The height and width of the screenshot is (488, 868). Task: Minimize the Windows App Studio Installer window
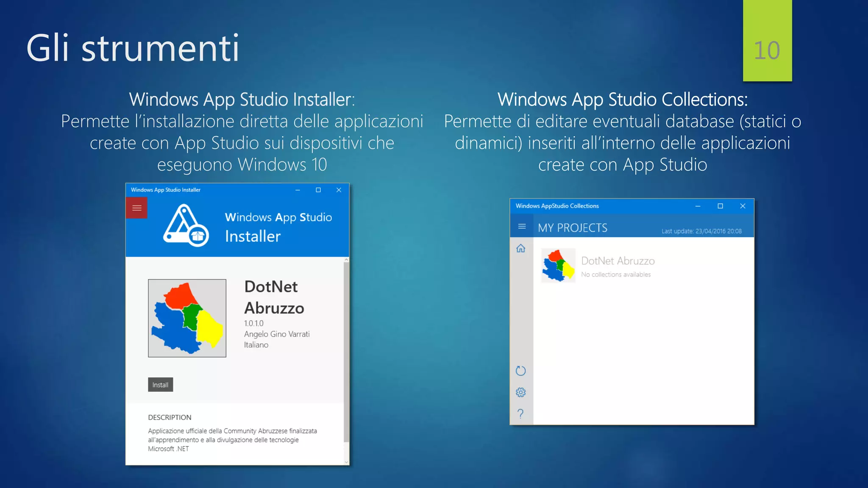coord(298,190)
